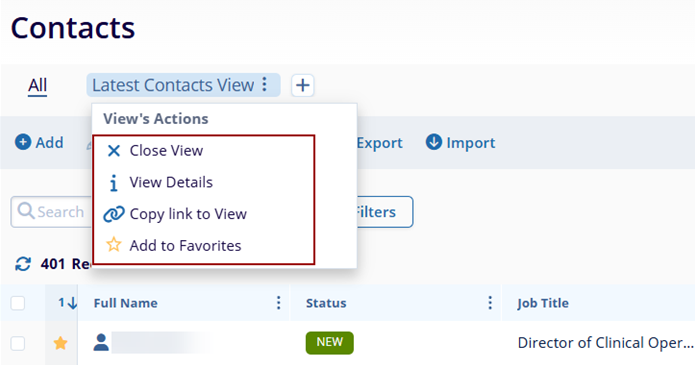Click the magnifier icon in Search box

(26, 211)
